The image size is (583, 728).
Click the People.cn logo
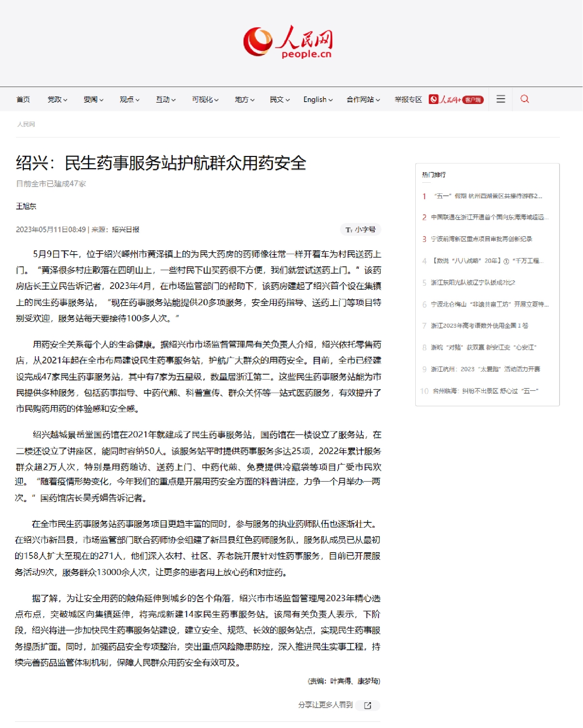coord(288,42)
